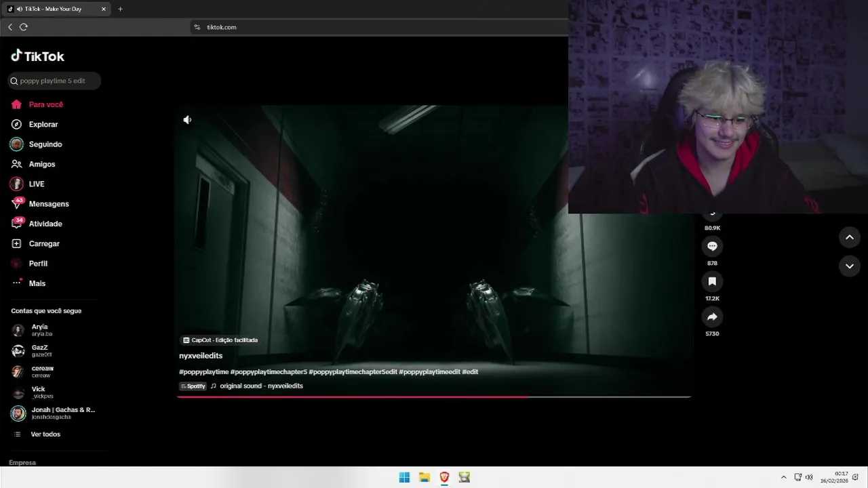Open File Explorer from the taskbar
Screen dimensions: 868x488
coord(425,477)
